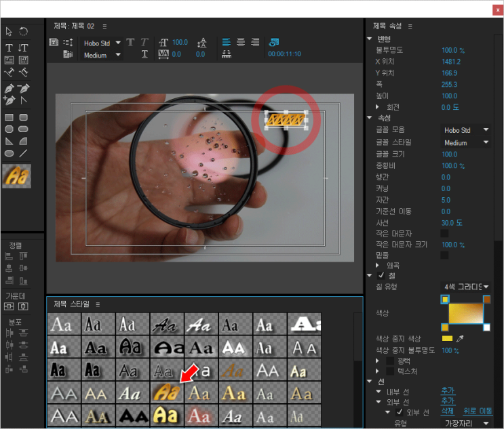Open 글꼴 스타일 Medium dropdown in properties
Image resolution: width=504 pixels, height=429 pixels.
point(465,142)
